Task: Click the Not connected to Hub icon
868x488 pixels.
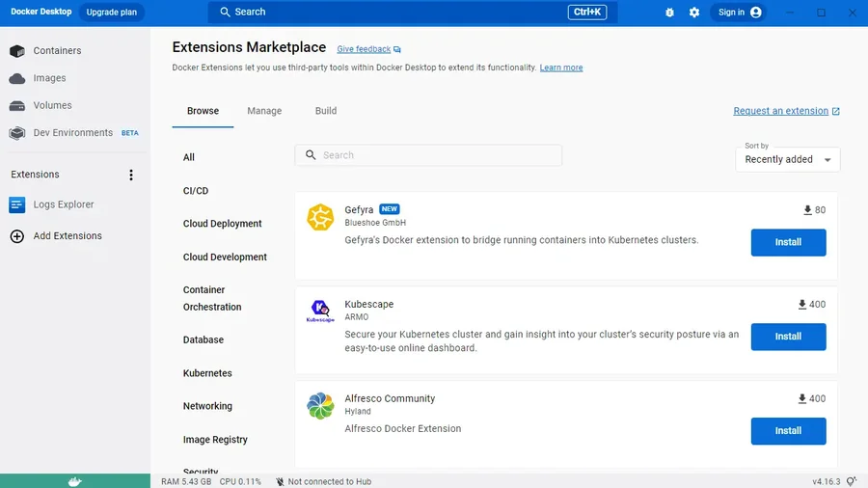Action: tap(280, 482)
